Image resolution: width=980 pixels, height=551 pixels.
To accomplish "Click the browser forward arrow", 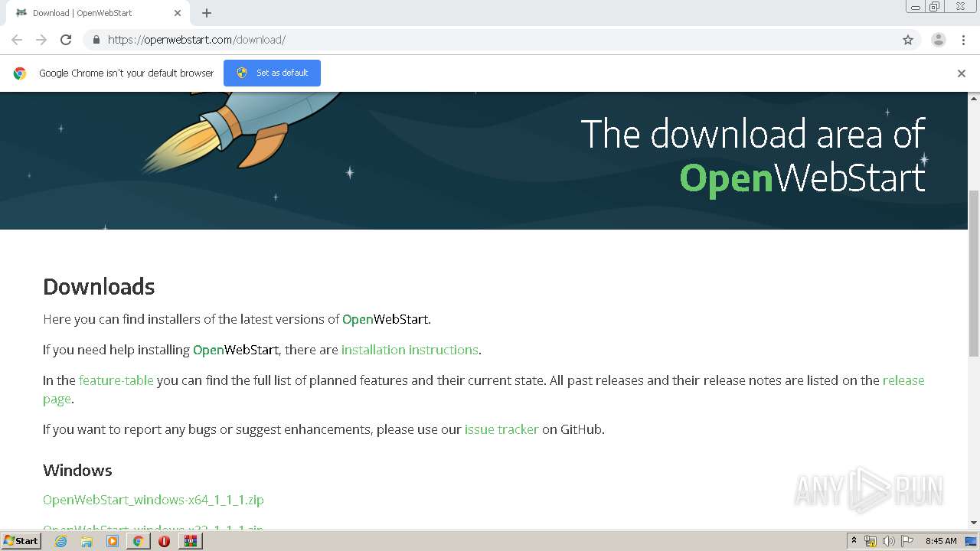I will click(41, 40).
